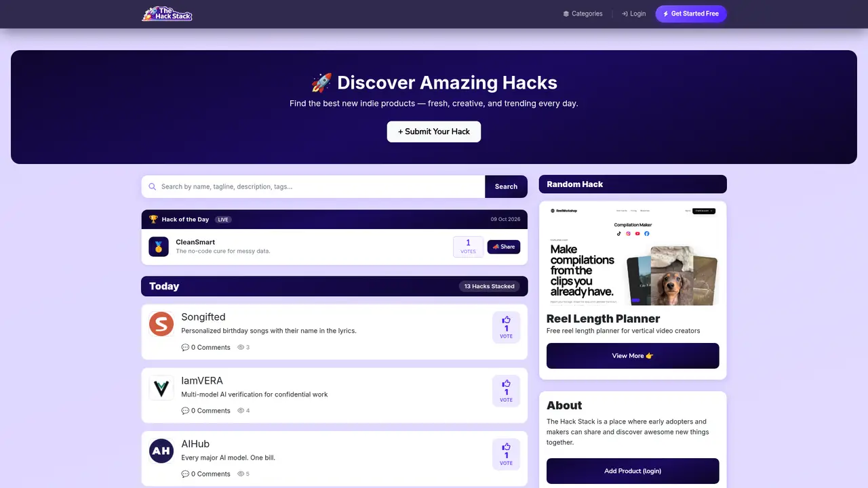Upvote IamVERA with thumbs-up button
This screenshot has width=868, height=488.
coord(506,391)
